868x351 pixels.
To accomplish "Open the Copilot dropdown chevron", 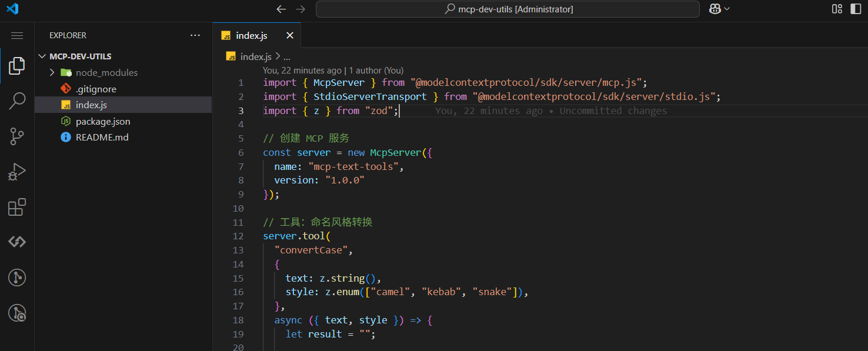I will tap(727, 9).
